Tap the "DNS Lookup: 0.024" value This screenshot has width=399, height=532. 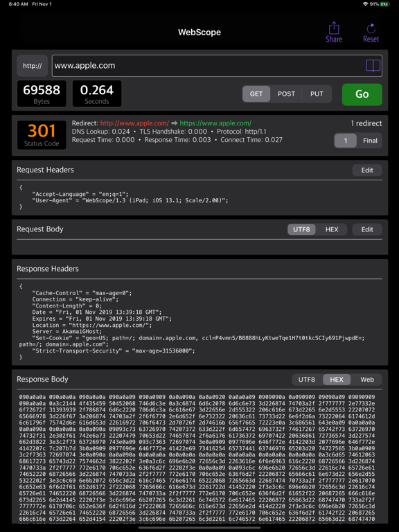(x=100, y=132)
